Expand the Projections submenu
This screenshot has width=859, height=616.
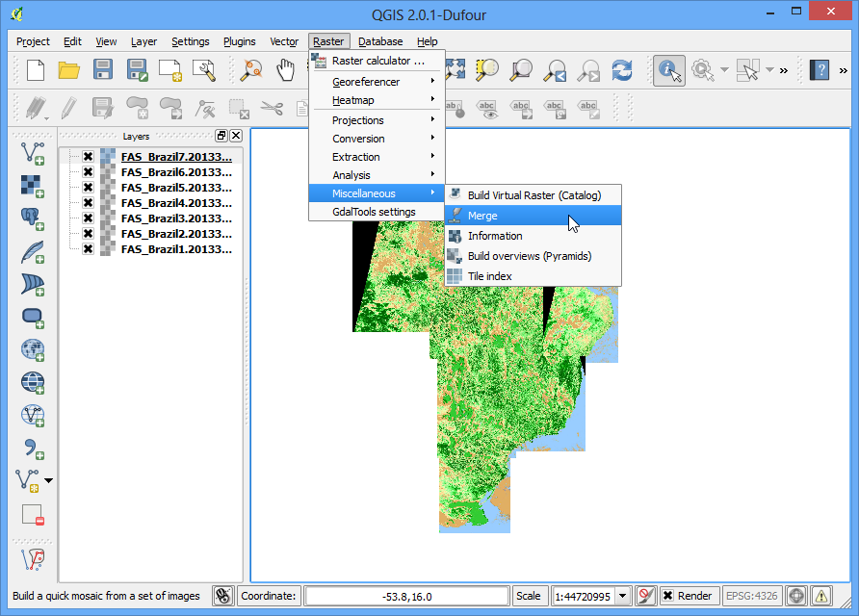coord(377,120)
